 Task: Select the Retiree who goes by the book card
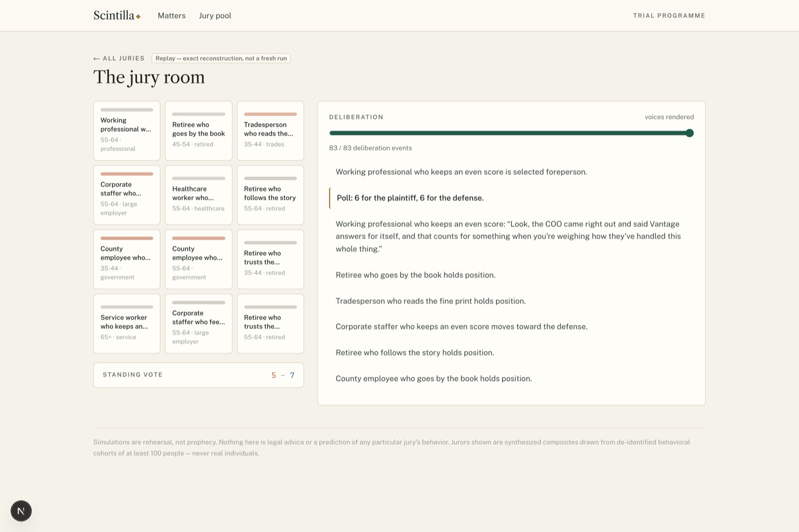[199, 131]
